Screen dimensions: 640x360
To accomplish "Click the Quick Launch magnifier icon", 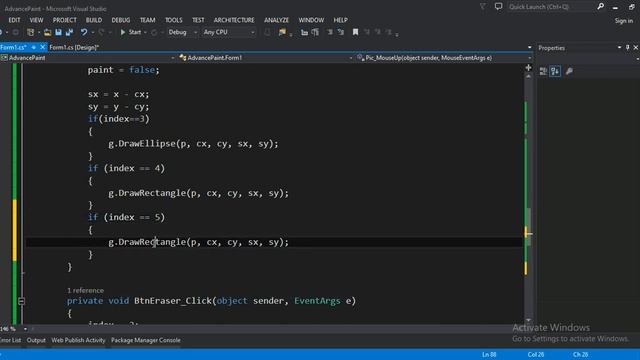I will click(600, 7).
